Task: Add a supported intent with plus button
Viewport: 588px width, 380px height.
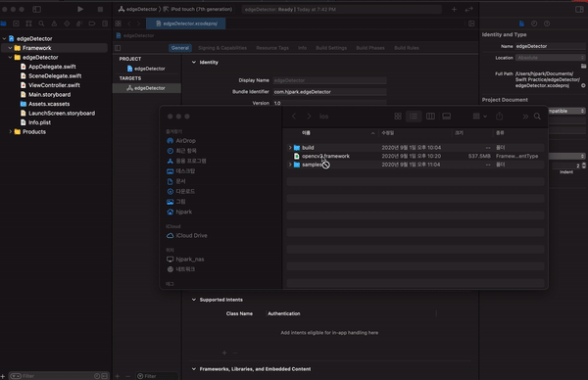Action: point(224,353)
